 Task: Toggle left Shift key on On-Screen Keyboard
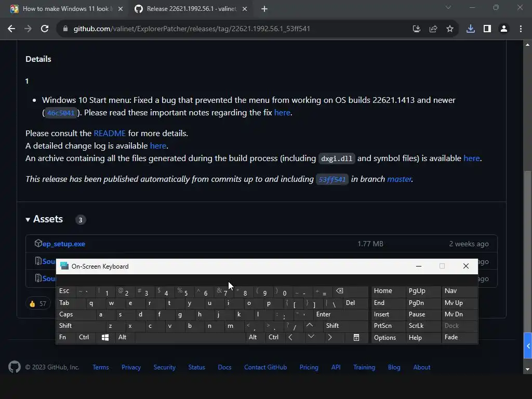pyautogui.click(x=81, y=326)
